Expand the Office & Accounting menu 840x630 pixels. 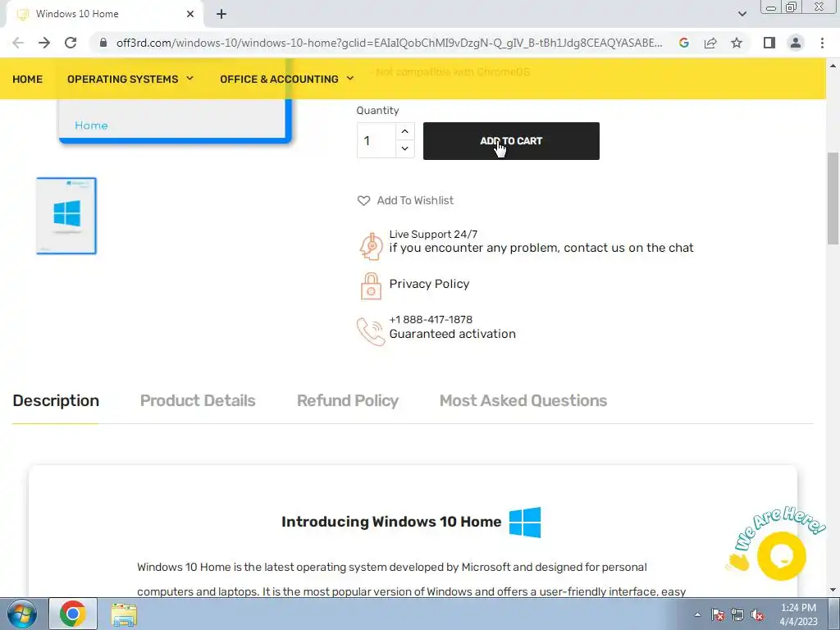point(286,79)
